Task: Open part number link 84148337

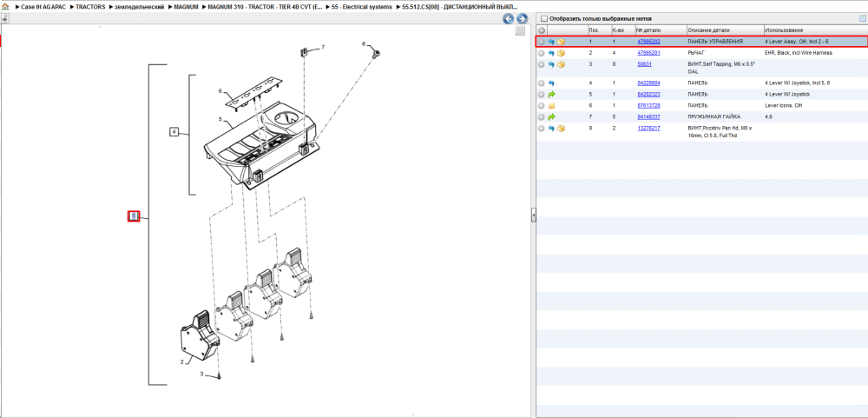Action: [x=648, y=117]
